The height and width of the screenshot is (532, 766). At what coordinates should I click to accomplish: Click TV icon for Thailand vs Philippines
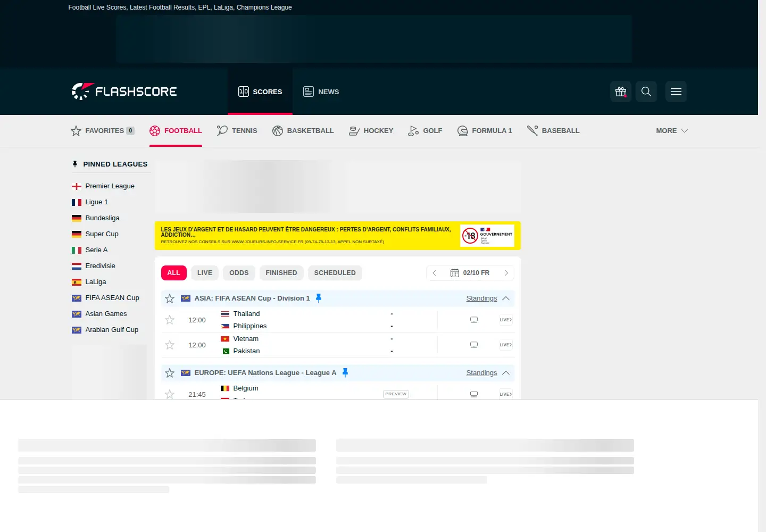tap(474, 320)
